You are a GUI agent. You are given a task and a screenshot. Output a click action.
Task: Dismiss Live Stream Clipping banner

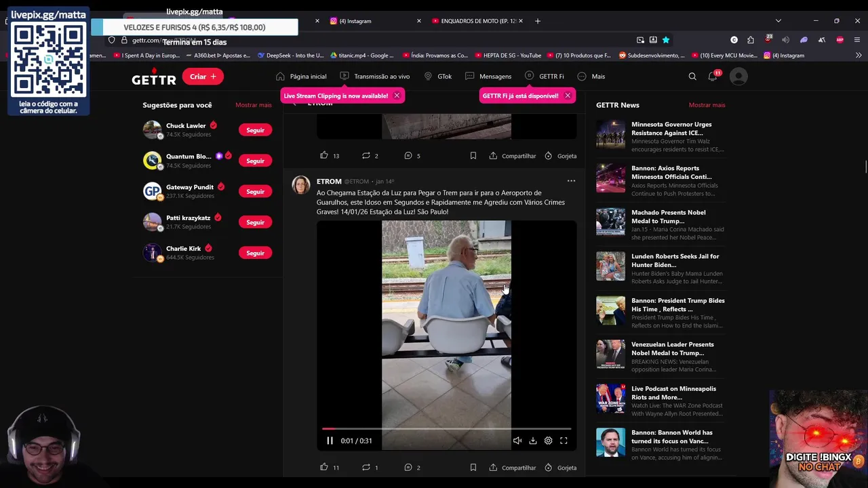click(397, 96)
